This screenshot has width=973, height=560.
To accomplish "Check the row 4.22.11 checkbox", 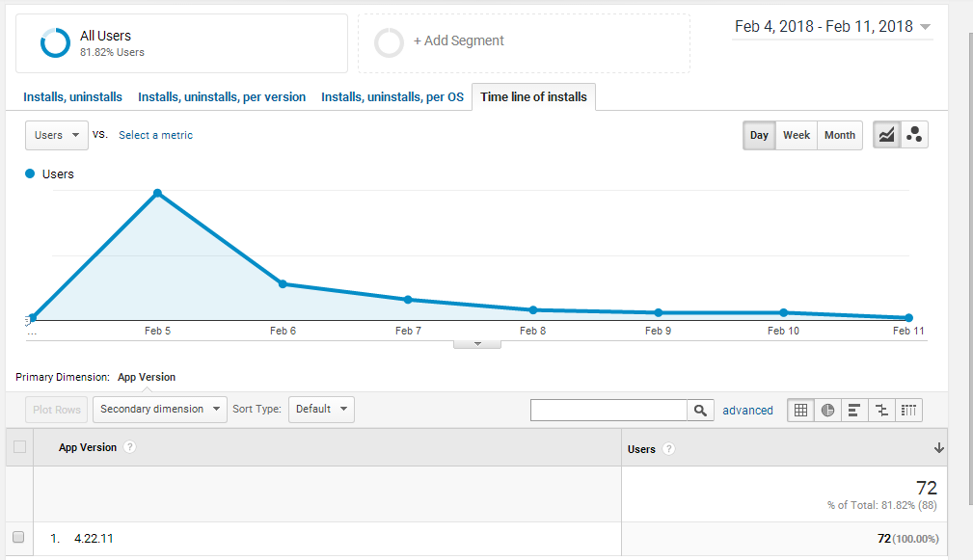I will [x=18, y=537].
